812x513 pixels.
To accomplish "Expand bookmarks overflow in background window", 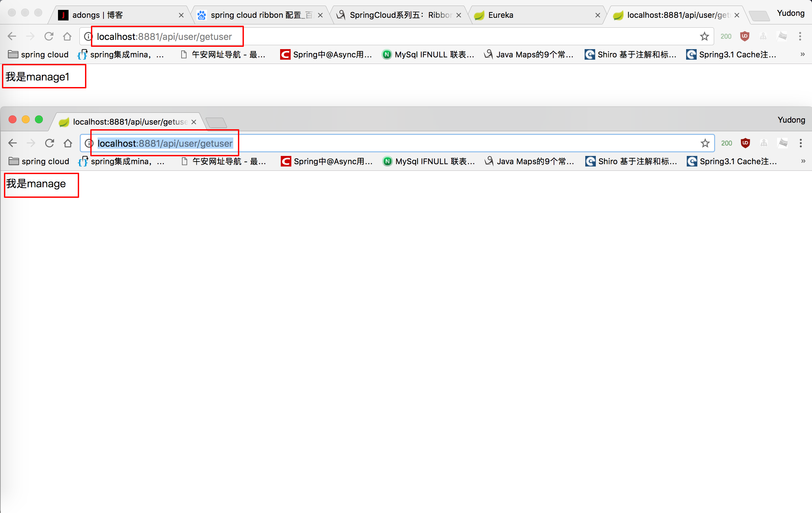I will tap(802, 54).
